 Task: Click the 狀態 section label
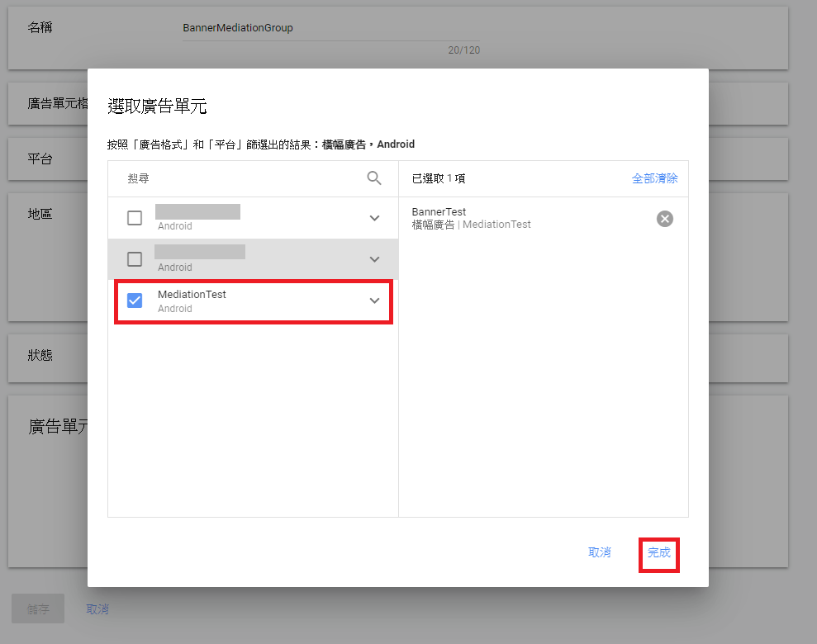point(40,355)
